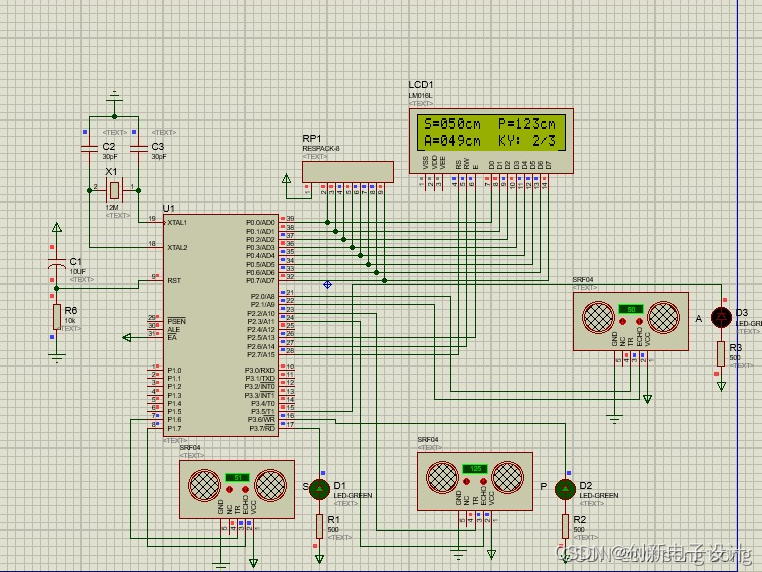Click red-lit LED D3 symbol
This screenshot has width=762, height=572.
(721, 317)
